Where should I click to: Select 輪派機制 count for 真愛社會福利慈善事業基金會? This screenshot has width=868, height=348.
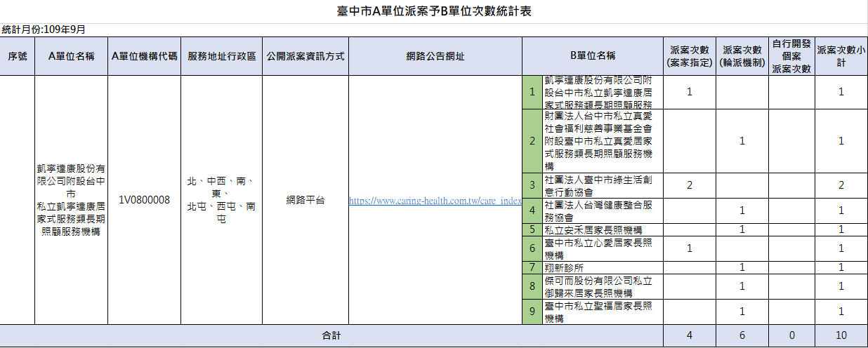point(742,140)
